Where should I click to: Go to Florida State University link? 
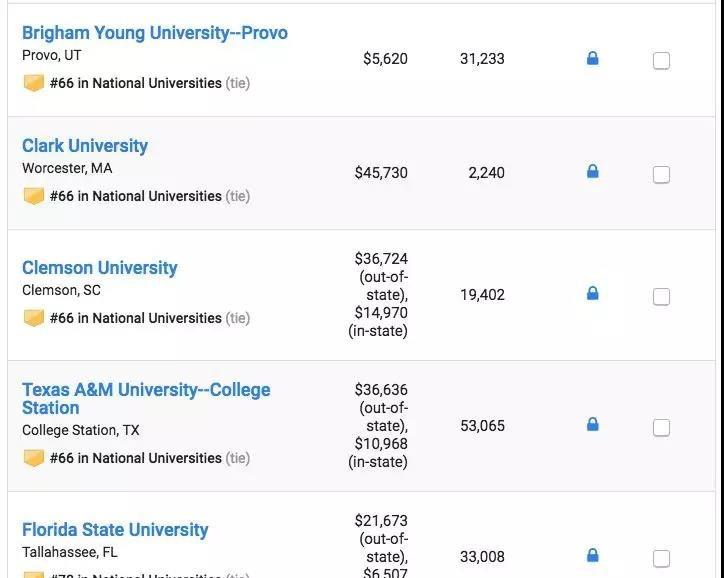click(x=115, y=530)
